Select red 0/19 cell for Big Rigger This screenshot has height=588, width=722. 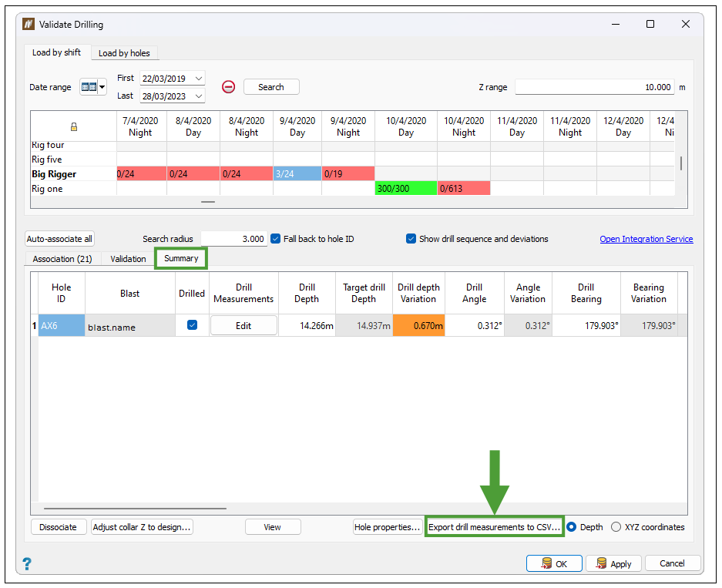[348, 173]
